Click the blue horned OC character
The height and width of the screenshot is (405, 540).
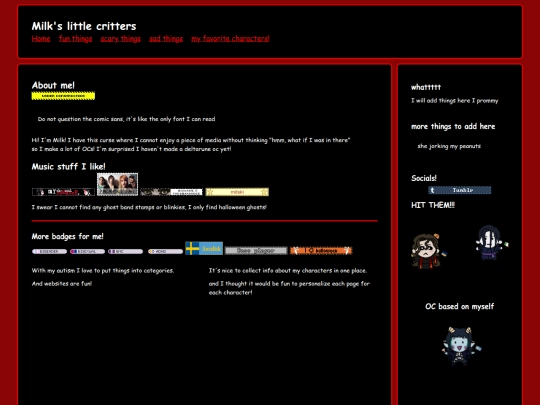(x=460, y=346)
